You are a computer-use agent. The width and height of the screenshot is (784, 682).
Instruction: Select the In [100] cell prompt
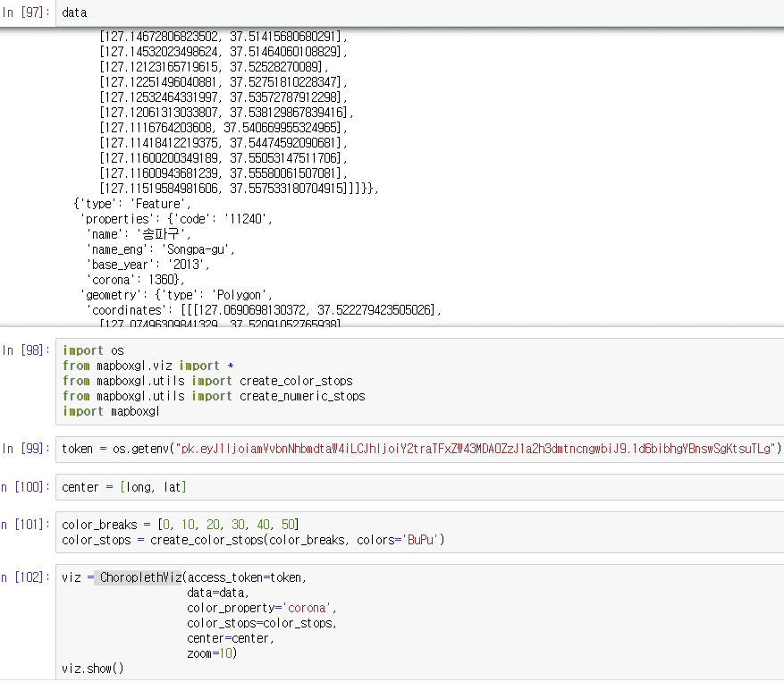pyautogui.click(x=25, y=487)
